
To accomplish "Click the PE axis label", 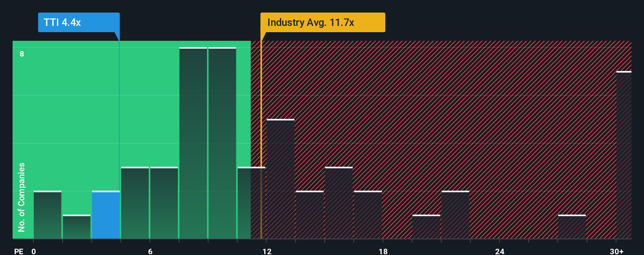I will coord(18,251).
